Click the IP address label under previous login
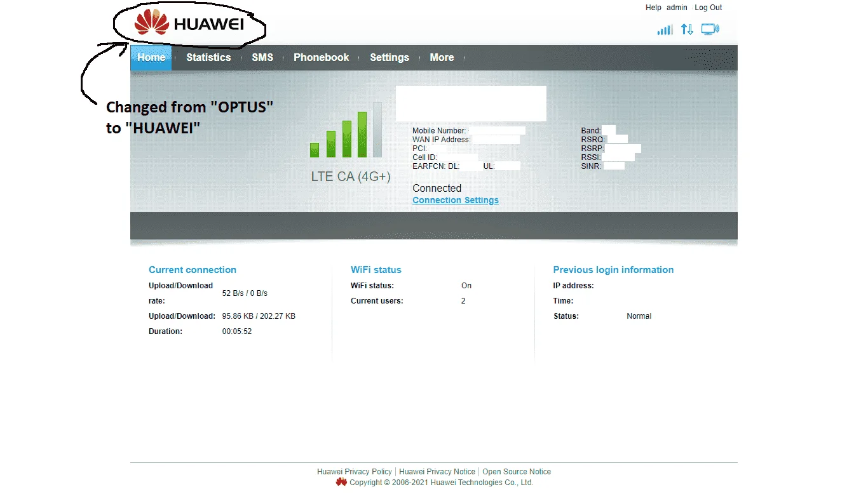The image size is (868, 494). tap(573, 286)
